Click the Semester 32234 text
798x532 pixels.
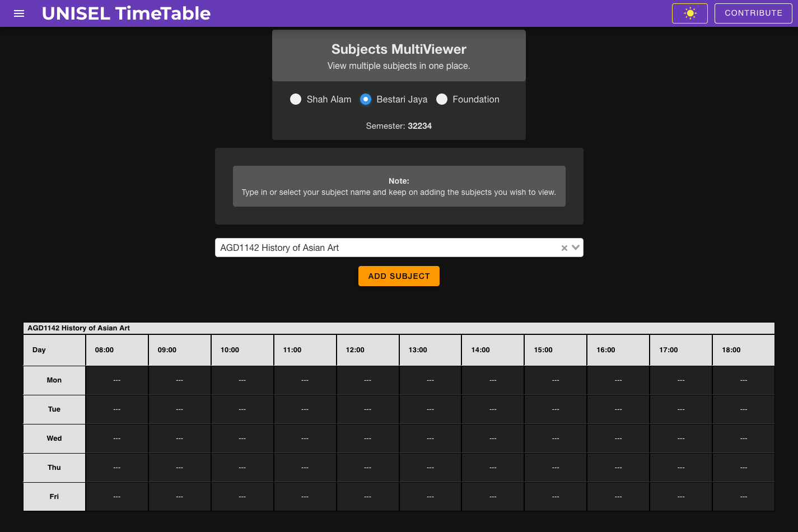click(x=399, y=126)
